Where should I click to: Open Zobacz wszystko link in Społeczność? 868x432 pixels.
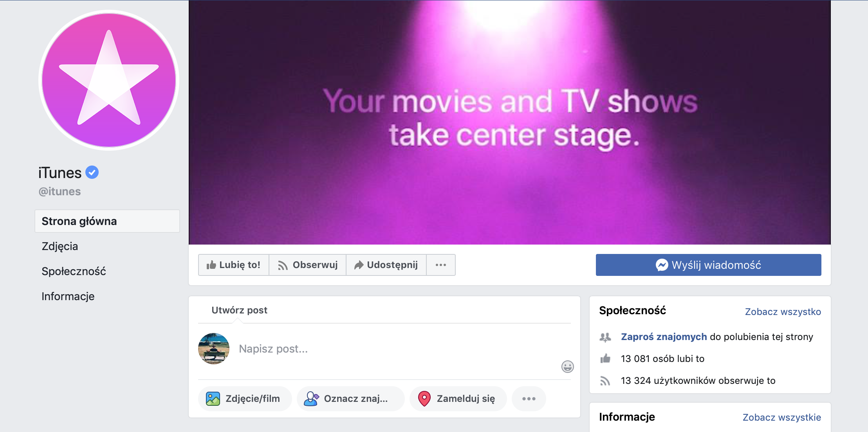[x=783, y=312]
